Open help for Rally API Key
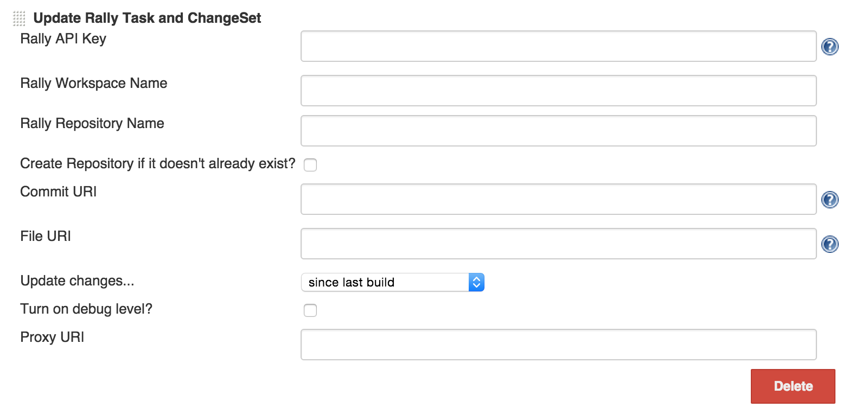Image resolution: width=868 pixels, height=420 pixels. 829,47
